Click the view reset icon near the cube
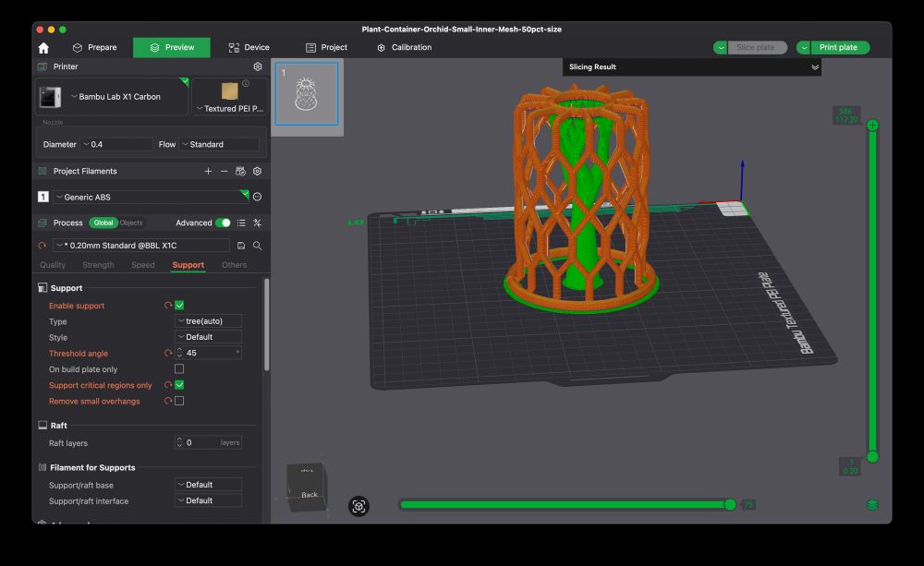Screen dimensions: 924x566 [359, 506]
